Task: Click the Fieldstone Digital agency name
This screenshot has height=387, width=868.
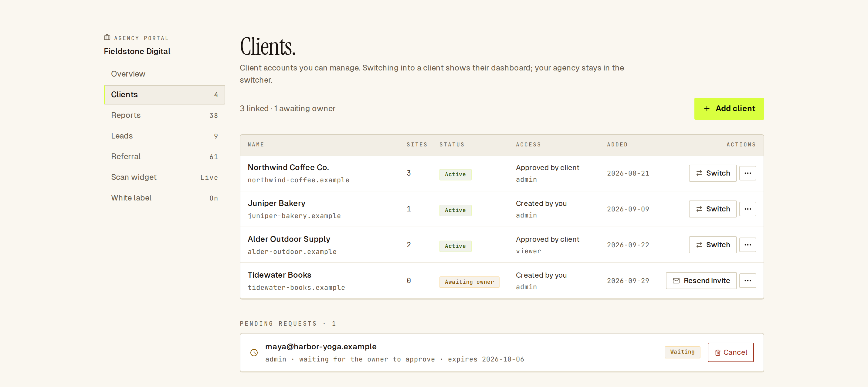Action: (x=137, y=51)
